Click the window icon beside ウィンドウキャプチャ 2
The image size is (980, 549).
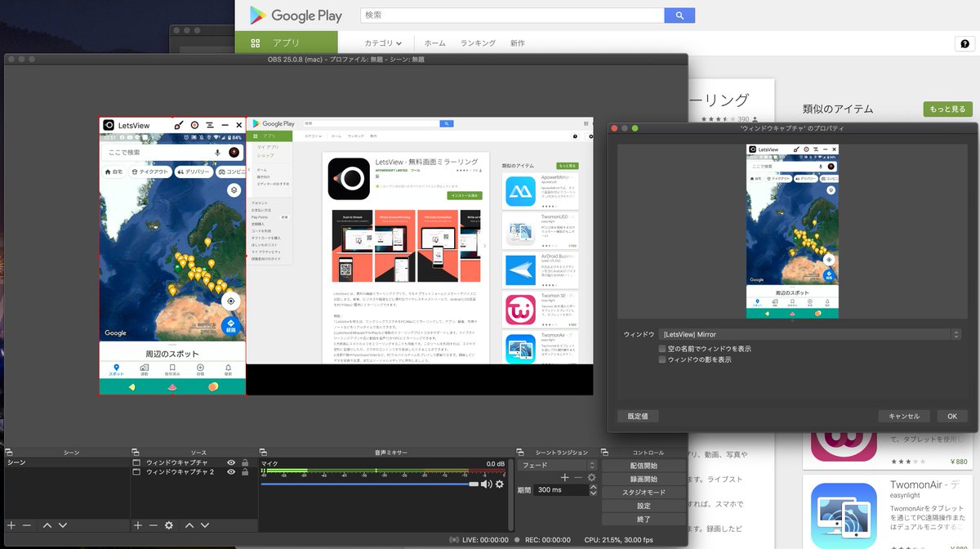tap(136, 472)
